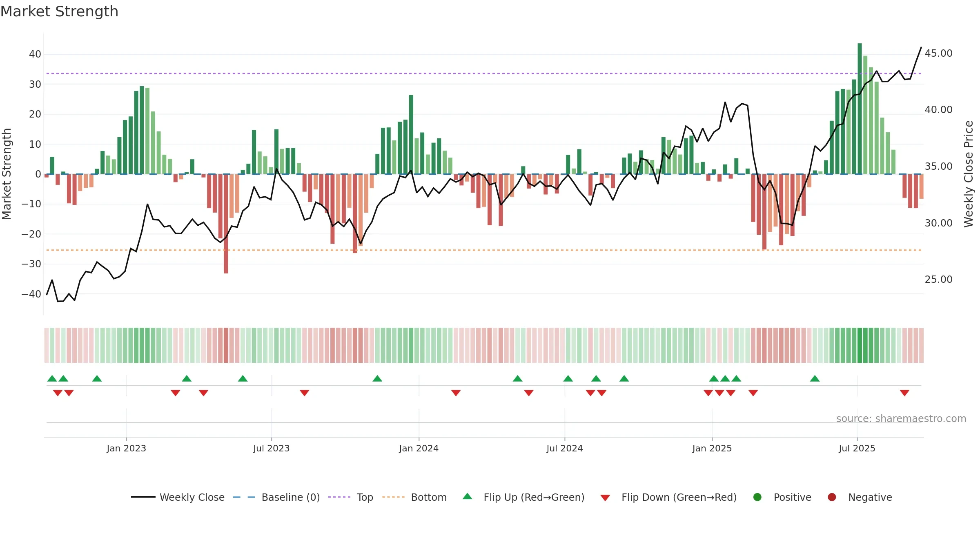Click the Weekly Close black line legend icon

[x=143, y=497]
